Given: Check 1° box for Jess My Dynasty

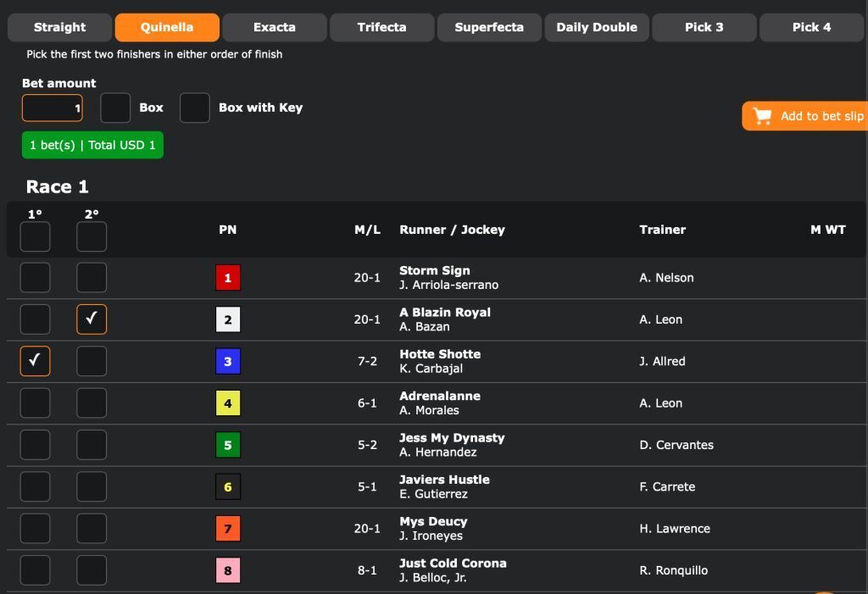Looking at the screenshot, I should pyautogui.click(x=35, y=445).
